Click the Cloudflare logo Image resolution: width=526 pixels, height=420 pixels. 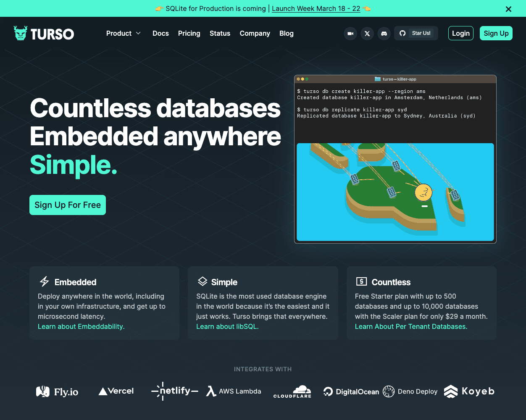pyautogui.click(x=292, y=391)
